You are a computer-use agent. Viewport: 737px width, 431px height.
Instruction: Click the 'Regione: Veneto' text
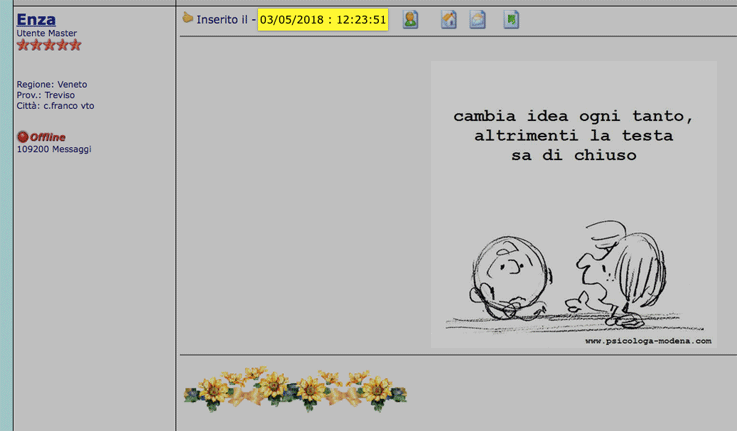52,85
